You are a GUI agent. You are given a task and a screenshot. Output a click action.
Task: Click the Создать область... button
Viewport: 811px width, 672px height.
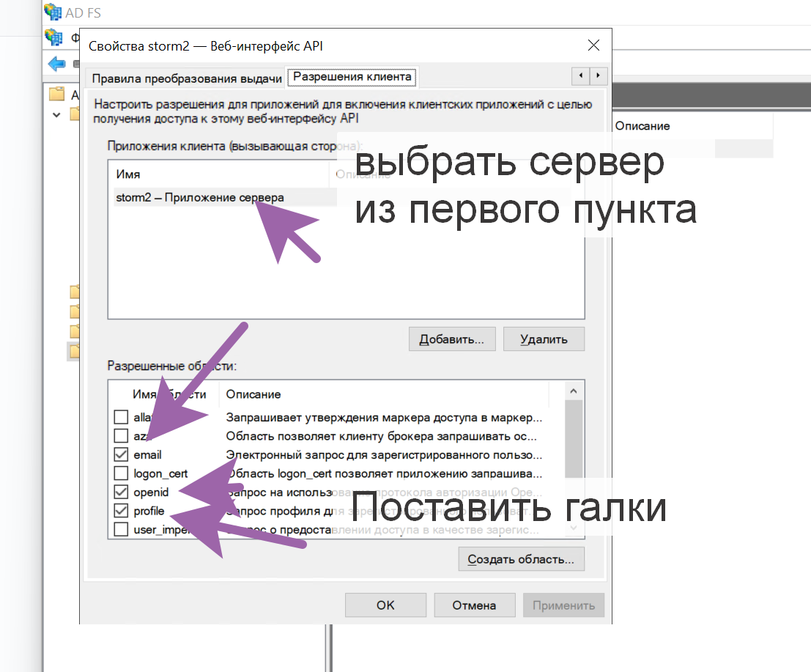521,559
